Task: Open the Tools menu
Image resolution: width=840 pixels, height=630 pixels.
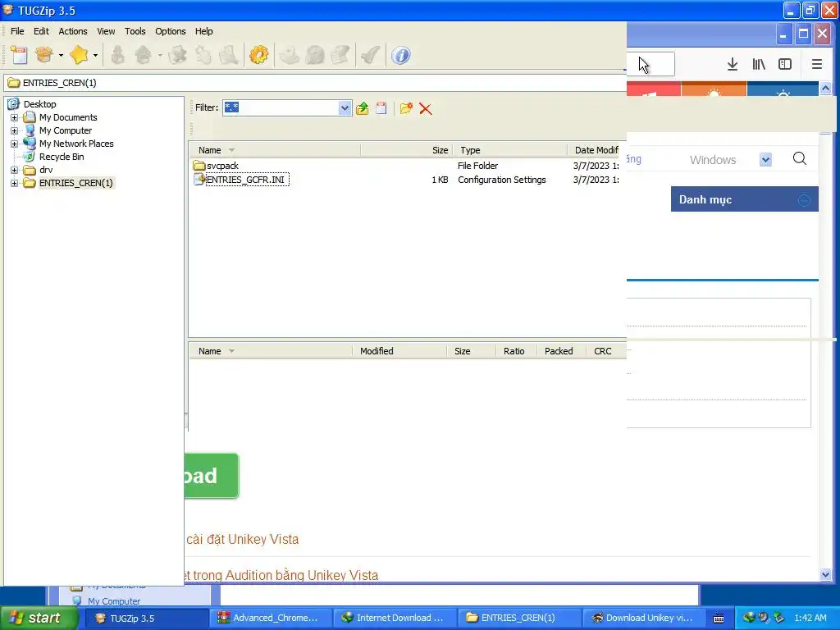Action: 135,31
